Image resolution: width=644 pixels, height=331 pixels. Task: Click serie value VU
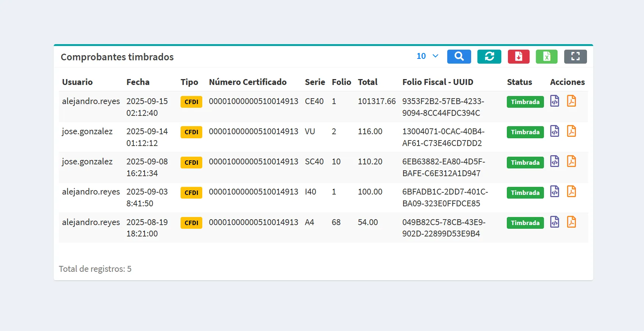click(310, 131)
